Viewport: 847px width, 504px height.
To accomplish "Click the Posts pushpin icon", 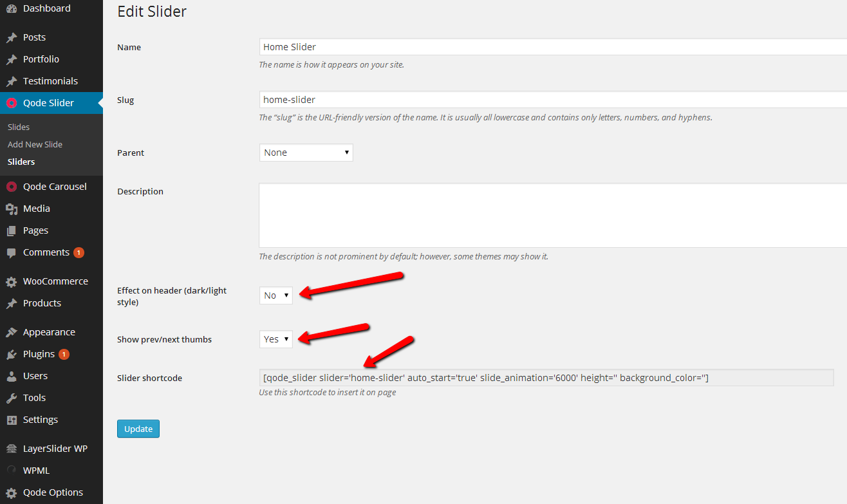I will [12, 38].
